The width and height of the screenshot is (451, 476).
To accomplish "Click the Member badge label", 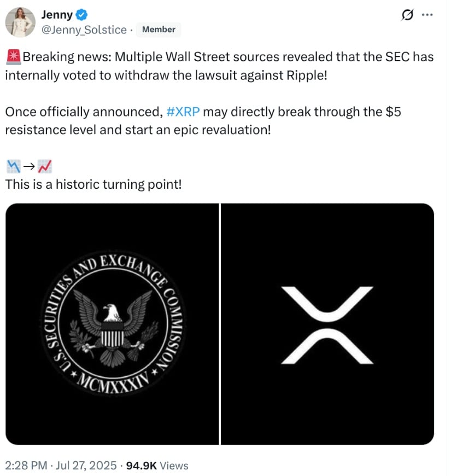I will (x=159, y=30).
